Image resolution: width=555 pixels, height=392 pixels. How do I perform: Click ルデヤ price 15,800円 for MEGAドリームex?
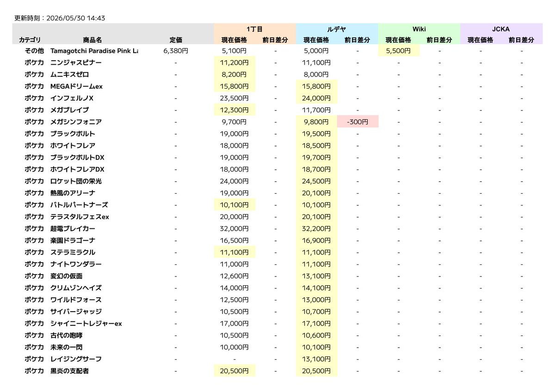click(x=317, y=86)
